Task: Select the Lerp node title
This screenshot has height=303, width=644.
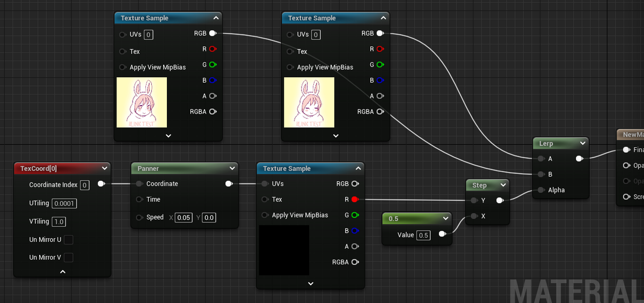Action: (x=546, y=144)
